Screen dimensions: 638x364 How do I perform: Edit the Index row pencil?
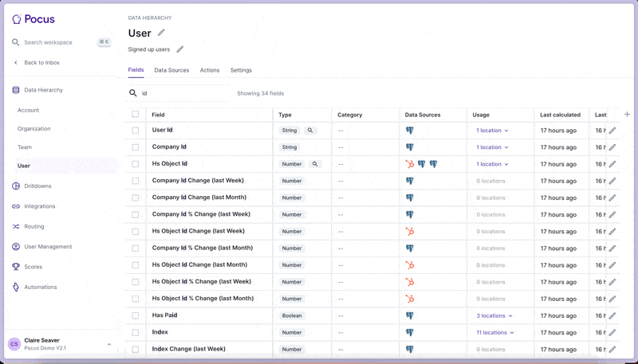click(x=612, y=332)
